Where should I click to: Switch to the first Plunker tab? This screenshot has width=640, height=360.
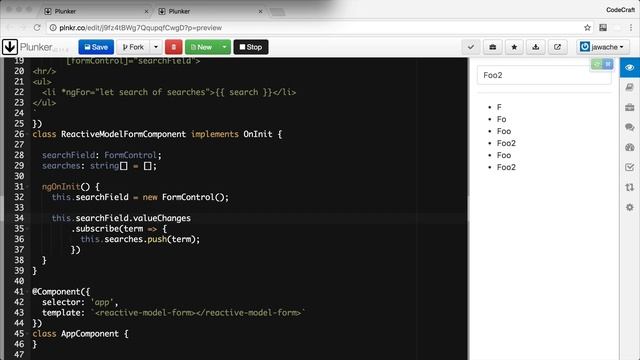coord(96,11)
